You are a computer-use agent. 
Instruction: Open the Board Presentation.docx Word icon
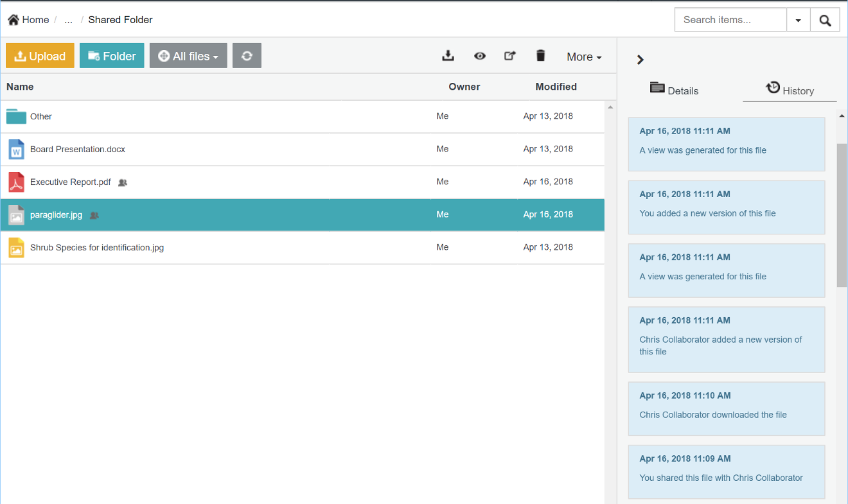16,149
